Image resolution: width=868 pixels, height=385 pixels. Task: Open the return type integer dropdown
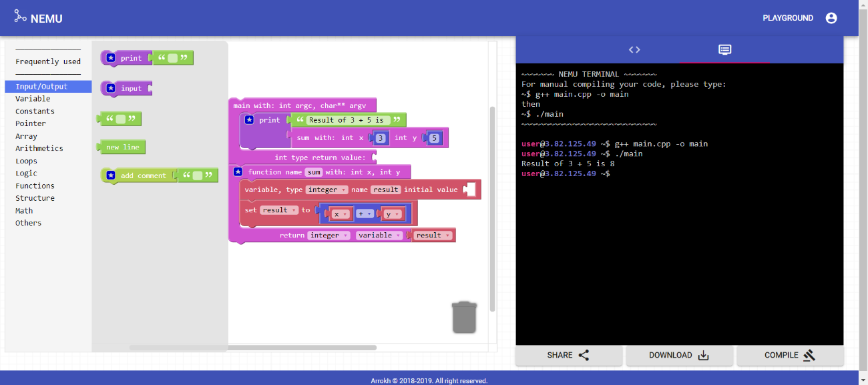pyautogui.click(x=329, y=235)
